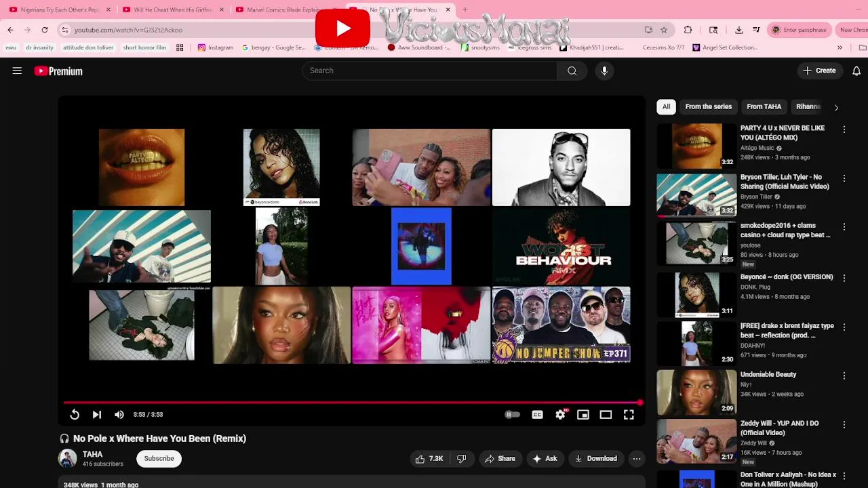Click Enter passphrase profile button
This screenshot has height=488, width=868.
coord(800,30)
